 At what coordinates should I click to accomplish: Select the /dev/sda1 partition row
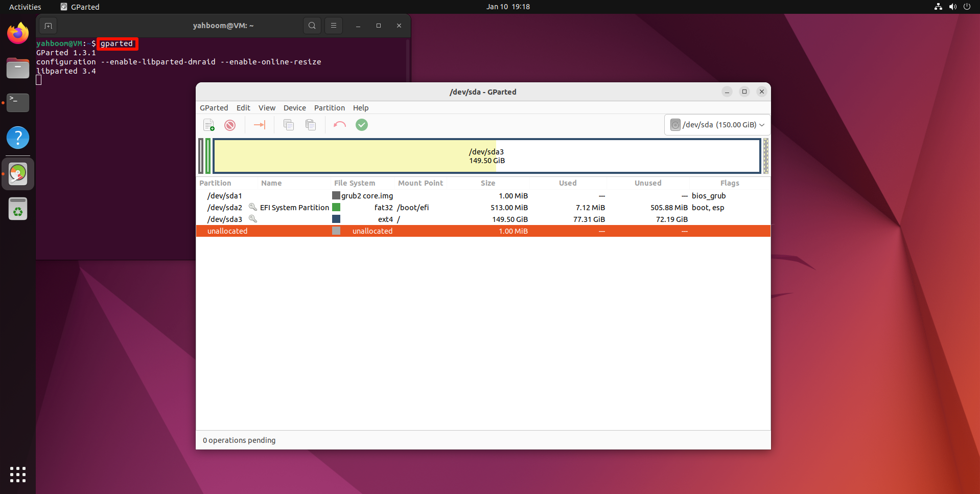[483, 196]
